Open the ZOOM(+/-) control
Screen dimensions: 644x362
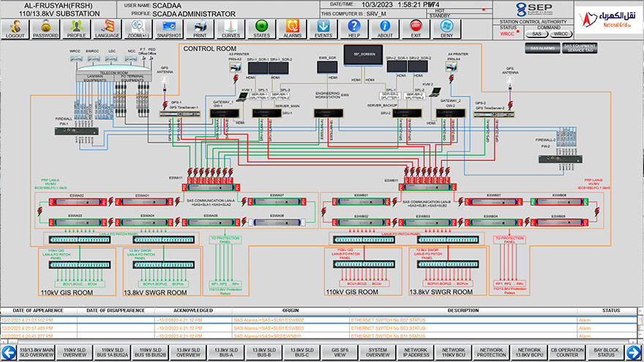[x=138, y=29]
